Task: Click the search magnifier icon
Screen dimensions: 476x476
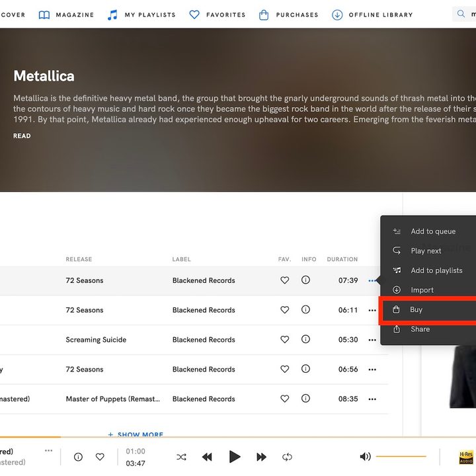Action: tap(461, 14)
